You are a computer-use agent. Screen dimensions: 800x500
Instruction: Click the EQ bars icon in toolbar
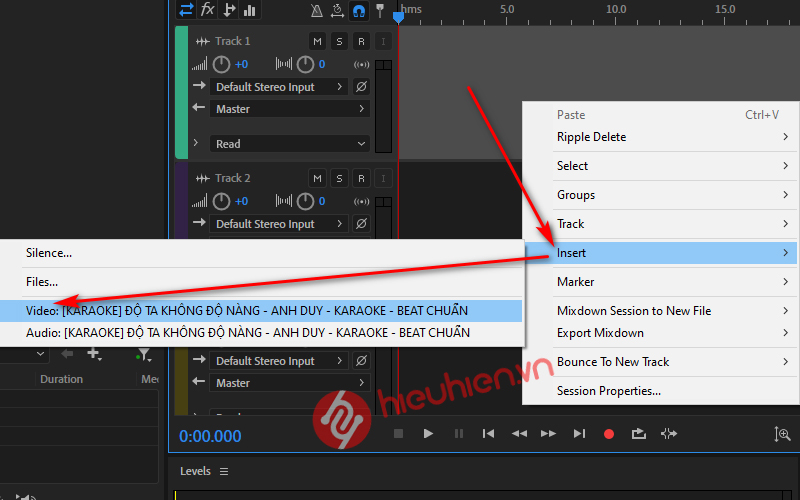tap(250, 10)
